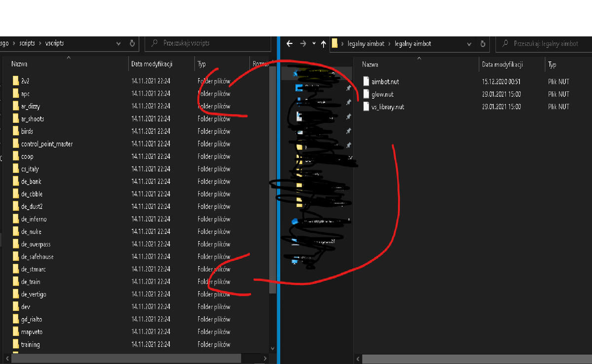Expand the vscripts address bar history dropdown
The height and width of the screenshot is (364, 592).
118,43
